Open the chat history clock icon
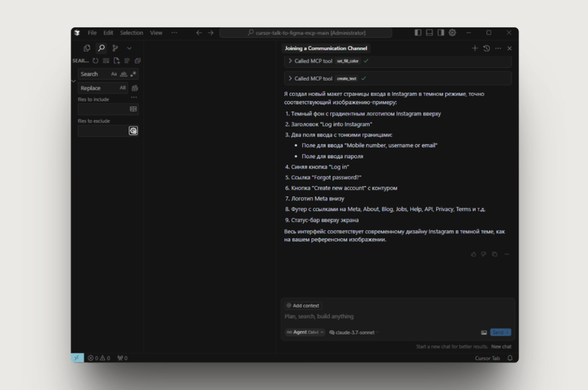The width and height of the screenshot is (588, 390). (x=487, y=48)
